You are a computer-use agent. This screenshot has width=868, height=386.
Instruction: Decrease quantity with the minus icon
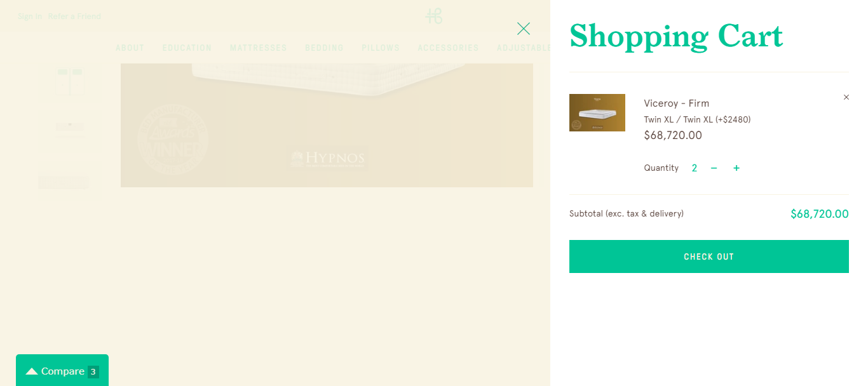click(x=714, y=168)
